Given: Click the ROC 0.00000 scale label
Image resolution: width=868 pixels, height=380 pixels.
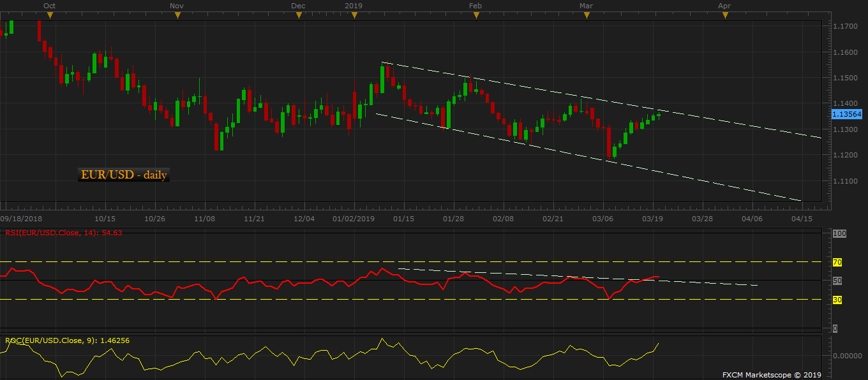Looking at the screenshot, I should (848, 355).
